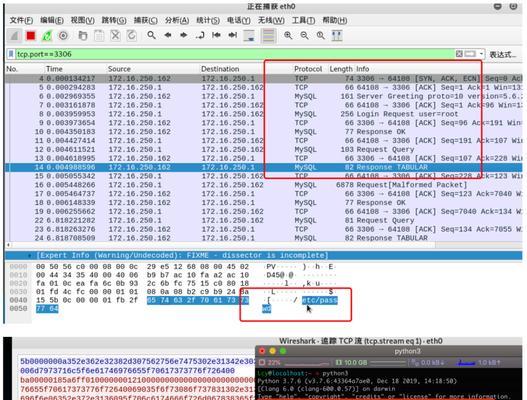
Task: Open capture options gear icon
Action: [x=63, y=35]
